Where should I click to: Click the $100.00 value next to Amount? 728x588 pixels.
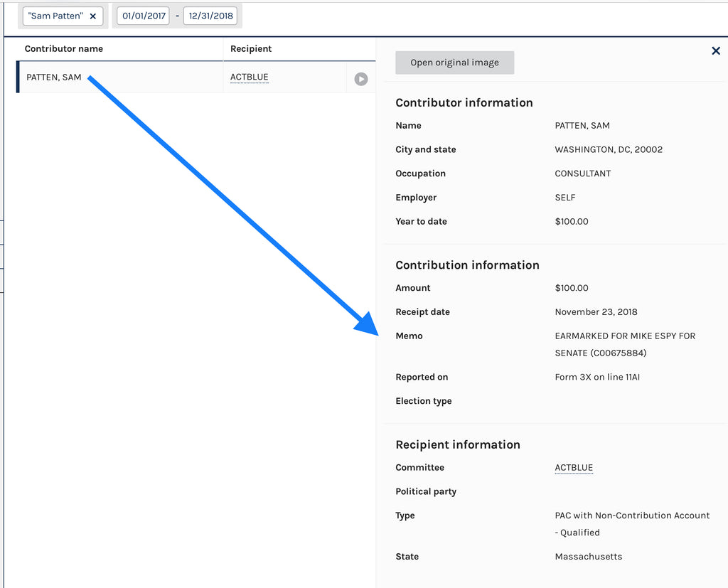572,288
